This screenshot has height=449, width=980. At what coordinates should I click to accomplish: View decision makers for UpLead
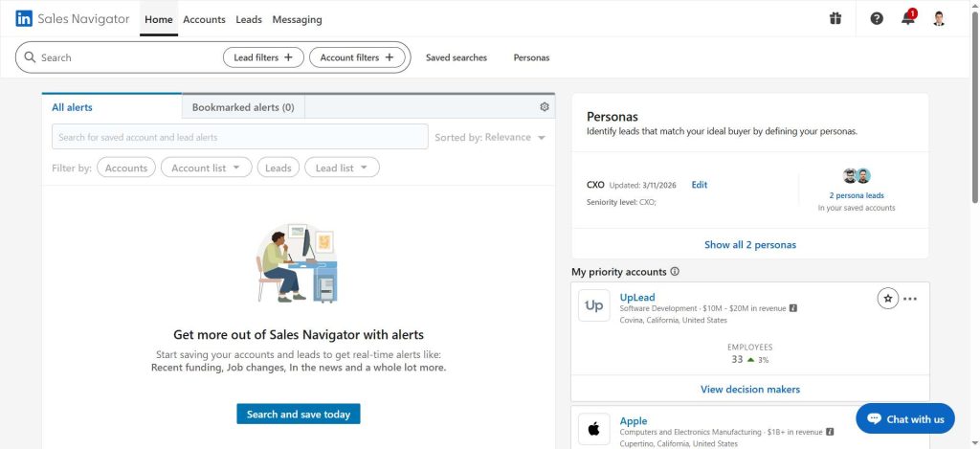click(x=750, y=389)
